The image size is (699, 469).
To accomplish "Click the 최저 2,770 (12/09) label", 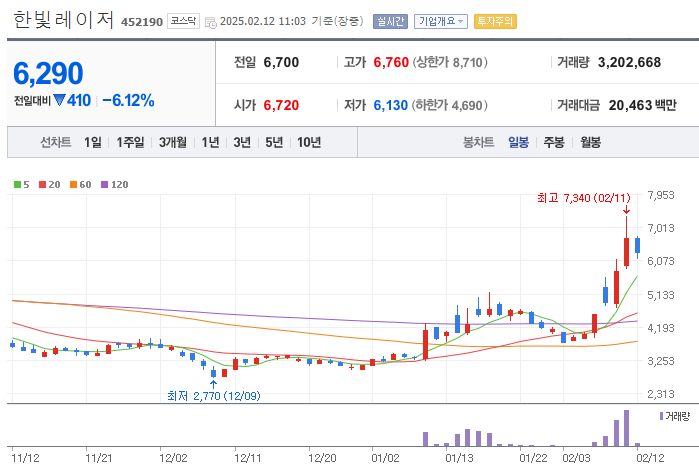I will click(214, 396).
